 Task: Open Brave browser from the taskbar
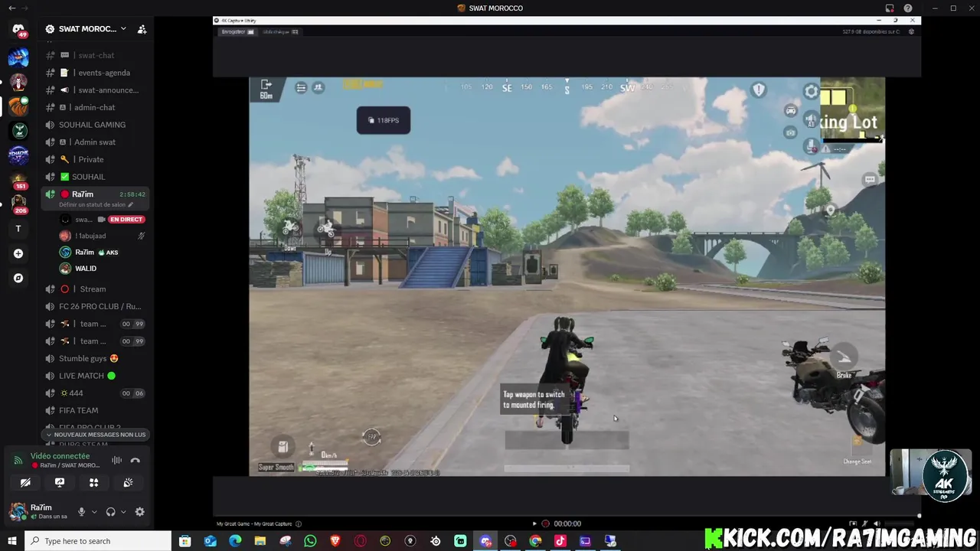pyautogui.click(x=335, y=541)
